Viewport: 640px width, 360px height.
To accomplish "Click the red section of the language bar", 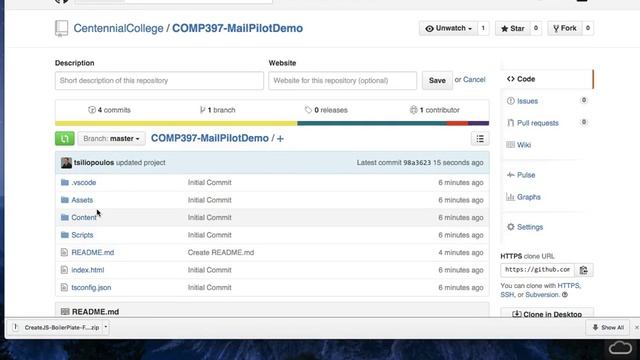I will pyautogui.click(x=457, y=123).
